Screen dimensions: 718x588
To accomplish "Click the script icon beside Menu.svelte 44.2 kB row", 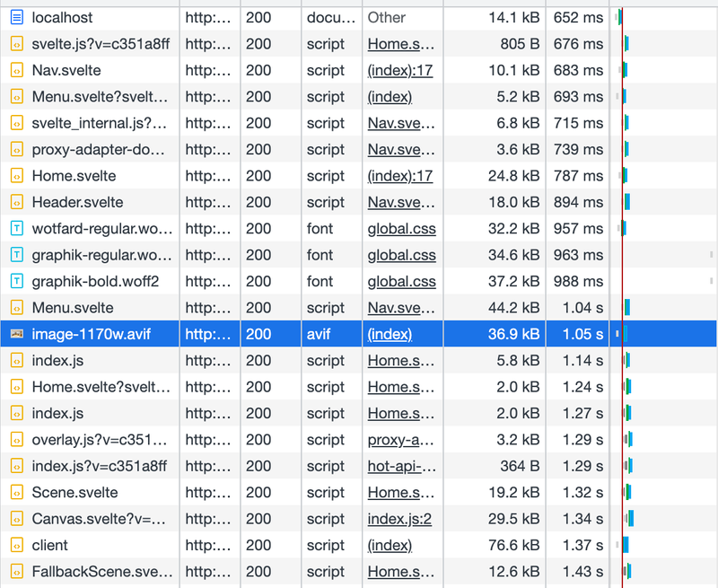I will [x=17, y=308].
